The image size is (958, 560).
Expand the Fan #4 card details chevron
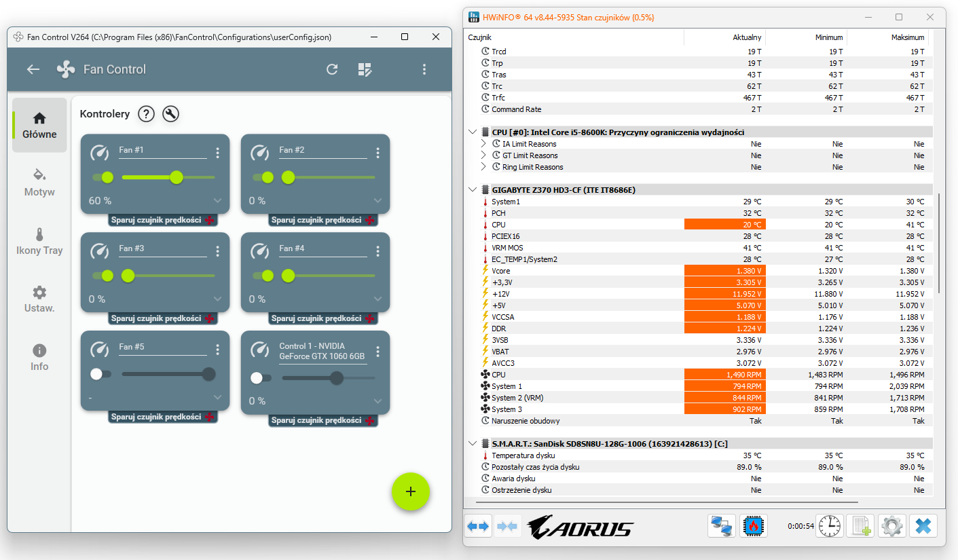click(378, 299)
